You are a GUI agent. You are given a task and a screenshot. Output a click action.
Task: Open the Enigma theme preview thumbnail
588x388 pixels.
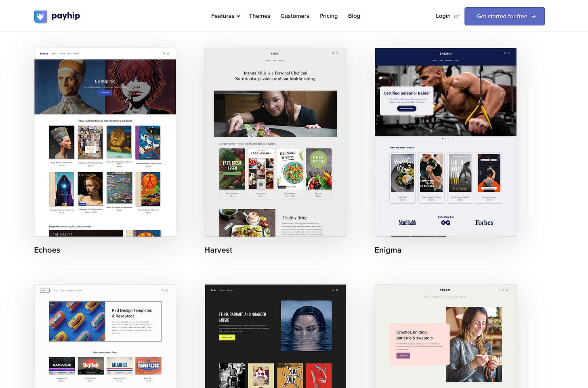[446, 142]
